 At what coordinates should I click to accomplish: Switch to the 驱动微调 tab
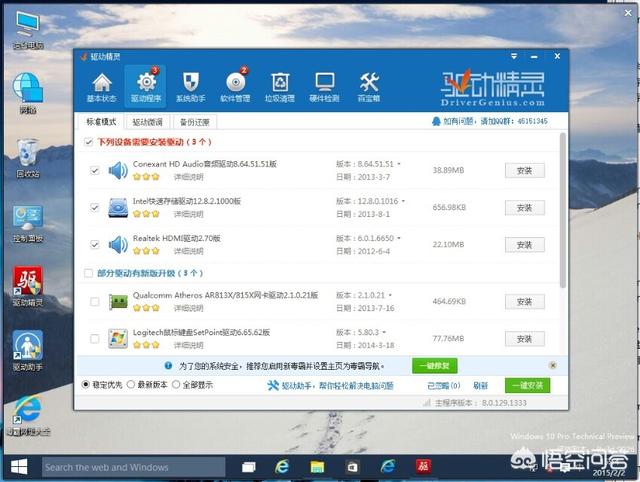click(146, 121)
